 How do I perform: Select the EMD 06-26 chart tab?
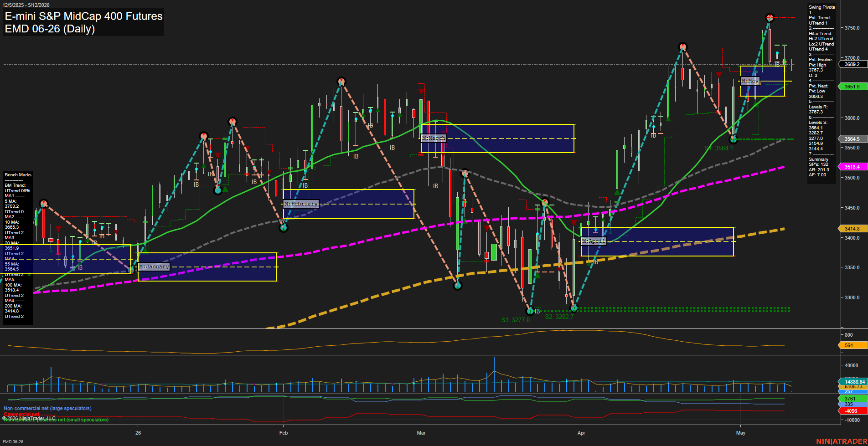click(13, 442)
